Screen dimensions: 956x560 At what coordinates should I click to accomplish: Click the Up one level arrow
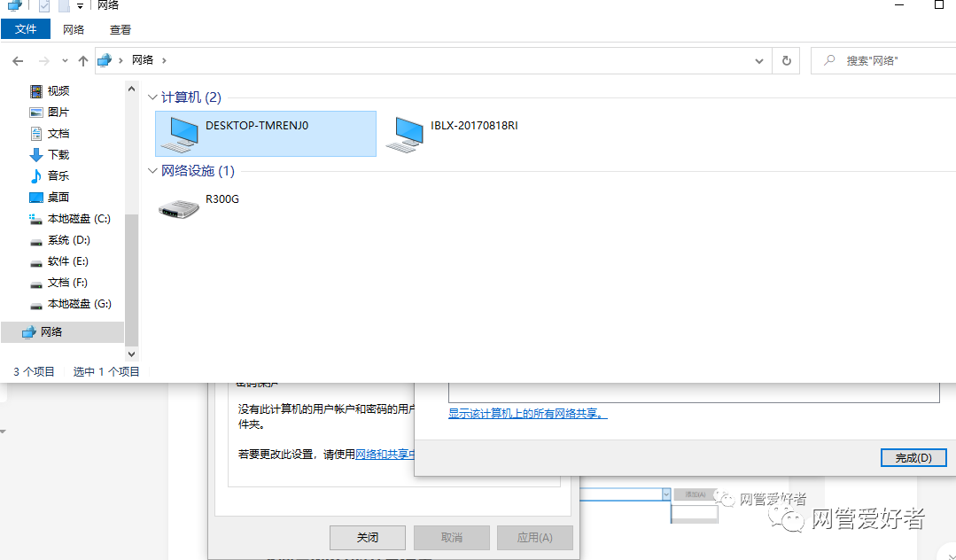pyautogui.click(x=83, y=61)
